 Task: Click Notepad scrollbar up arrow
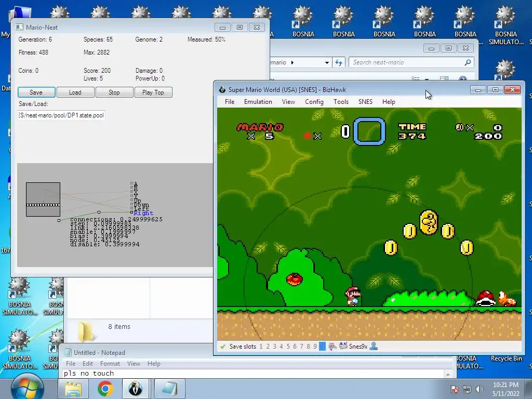tap(448, 374)
